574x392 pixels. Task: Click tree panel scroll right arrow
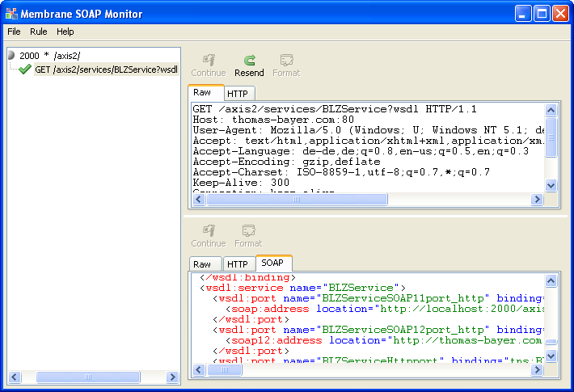[172, 377]
